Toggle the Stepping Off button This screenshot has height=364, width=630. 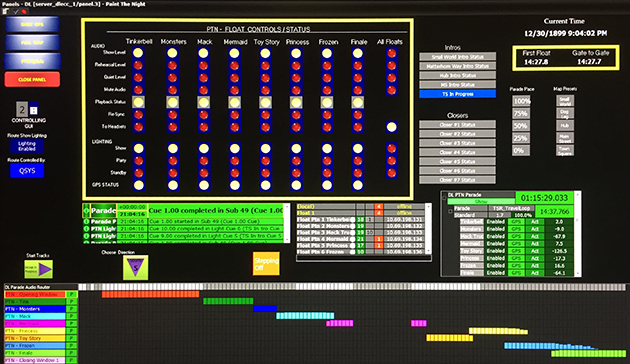266,264
